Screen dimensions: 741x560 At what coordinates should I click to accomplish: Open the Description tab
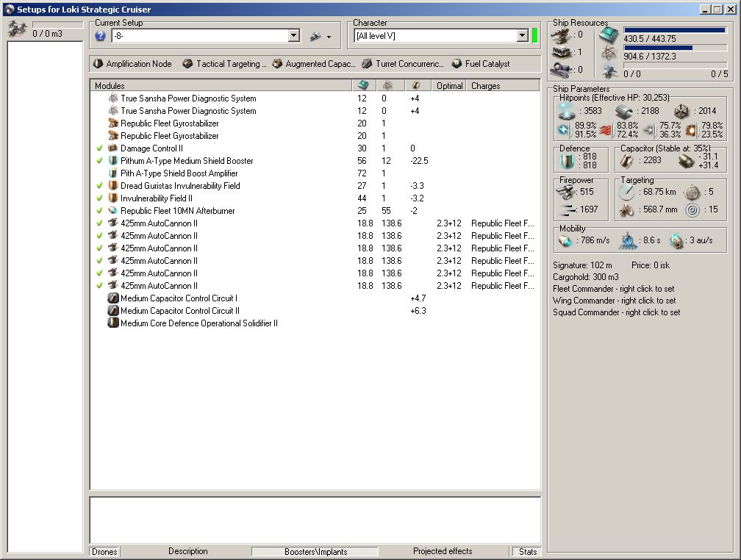187,551
